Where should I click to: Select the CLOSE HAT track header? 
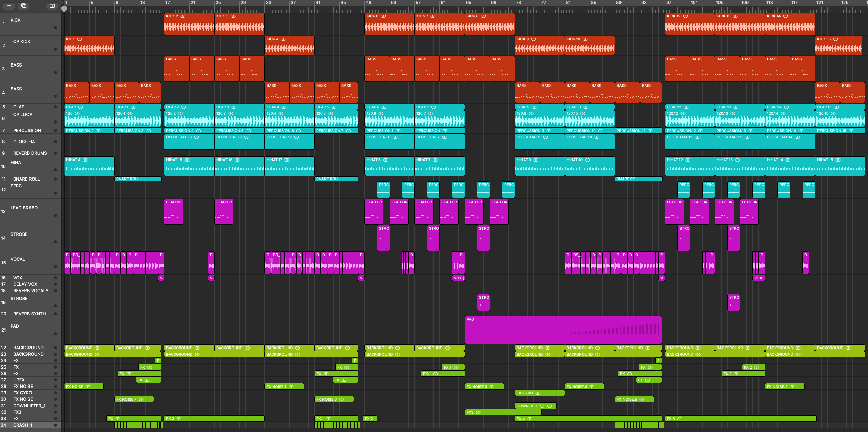[31, 142]
